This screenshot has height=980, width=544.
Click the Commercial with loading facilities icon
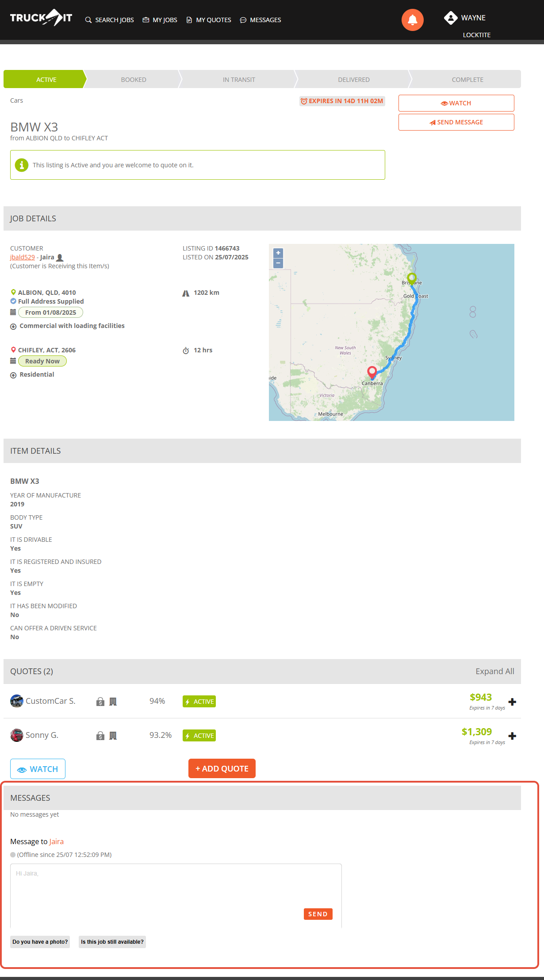[x=13, y=326]
